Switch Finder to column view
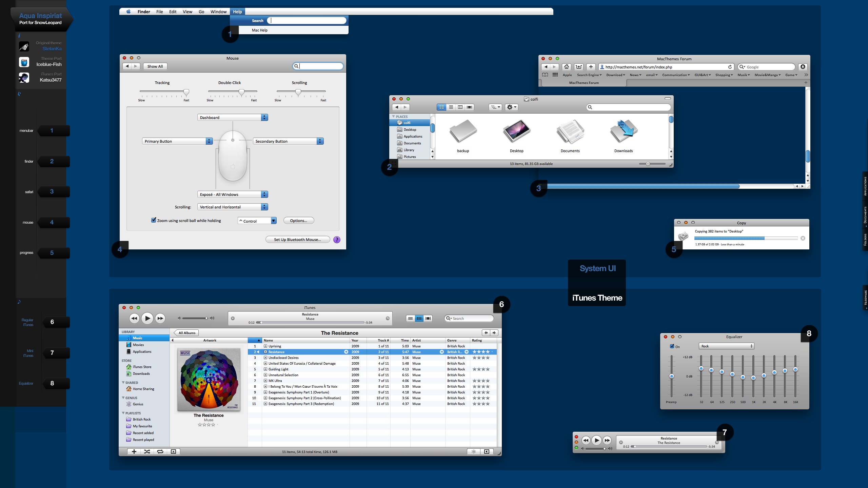 (x=460, y=107)
